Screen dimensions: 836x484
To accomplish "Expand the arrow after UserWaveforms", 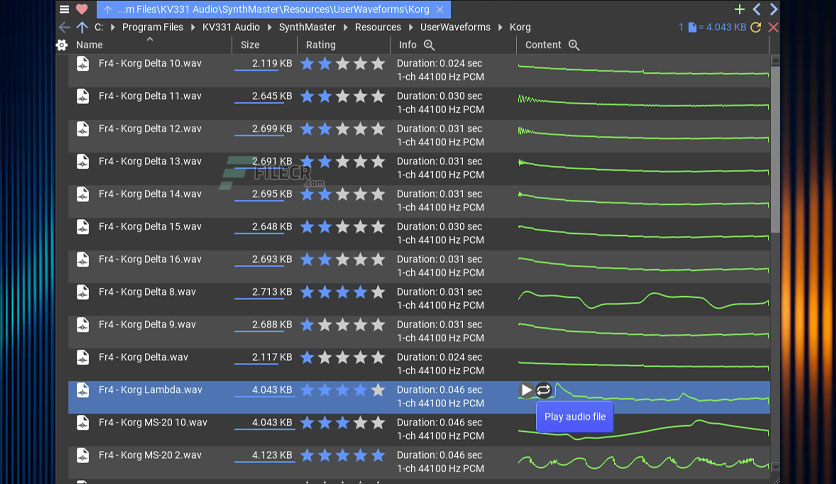I will [x=500, y=27].
